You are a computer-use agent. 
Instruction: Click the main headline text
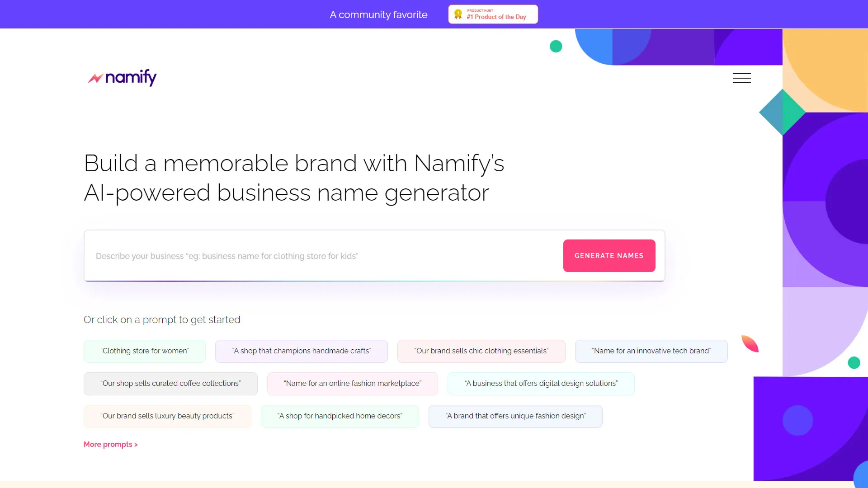[x=294, y=178]
